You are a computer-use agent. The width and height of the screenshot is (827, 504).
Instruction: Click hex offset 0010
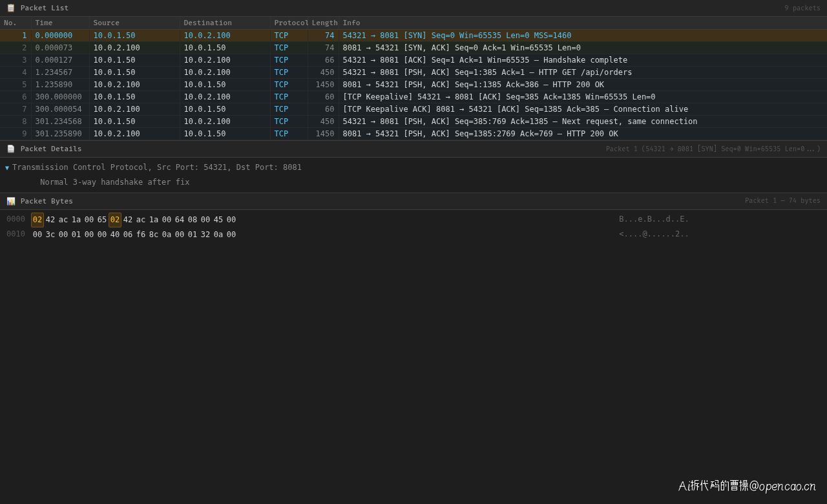click(x=16, y=234)
